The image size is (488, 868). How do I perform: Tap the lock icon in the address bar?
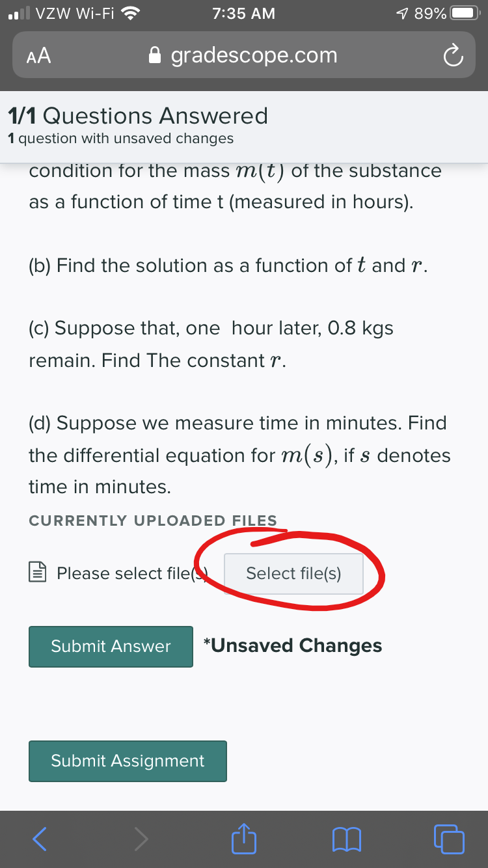(155, 56)
